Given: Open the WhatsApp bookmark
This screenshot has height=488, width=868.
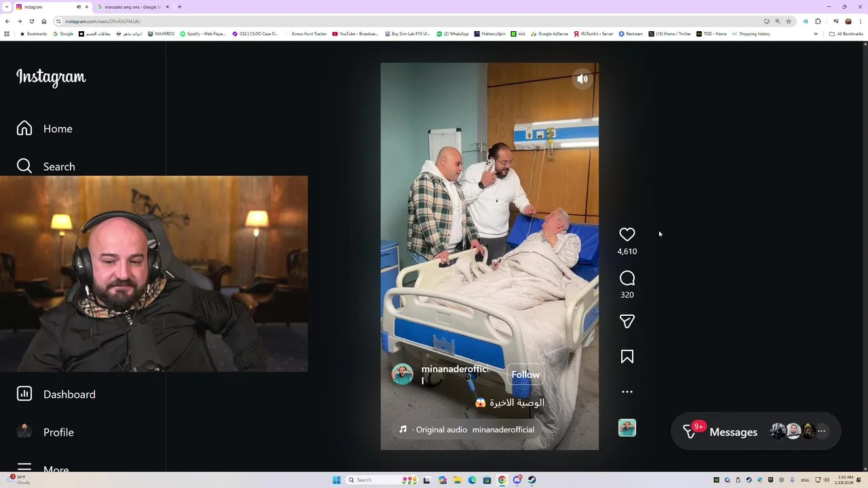Looking at the screenshot, I should (452, 34).
